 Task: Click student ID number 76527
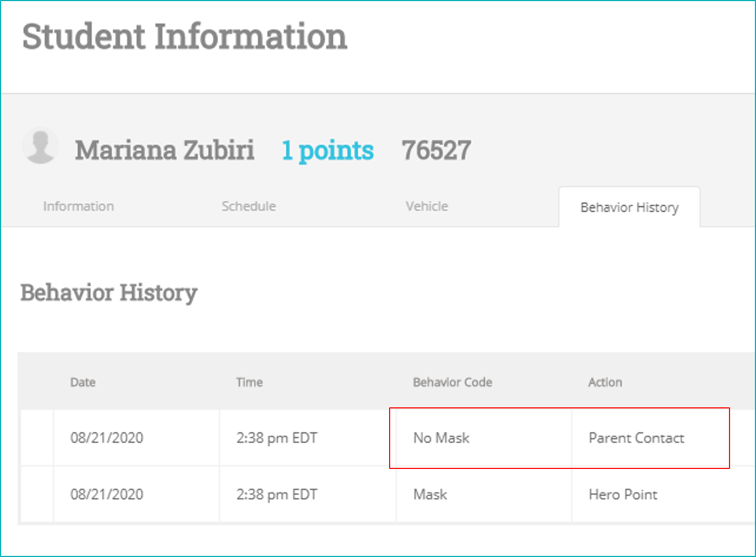(x=436, y=150)
